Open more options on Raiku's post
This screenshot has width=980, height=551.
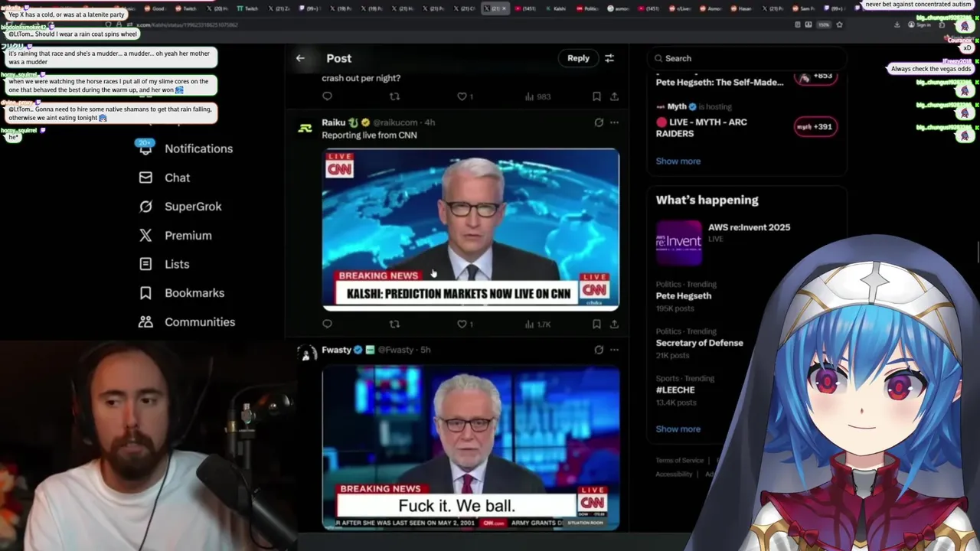tap(614, 122)
